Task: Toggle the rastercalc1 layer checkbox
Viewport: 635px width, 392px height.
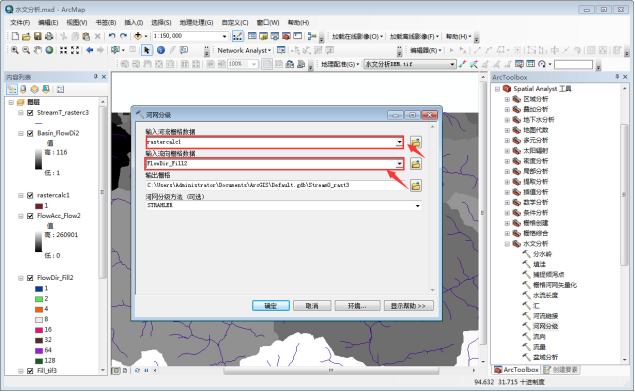Action: [30, 195]
